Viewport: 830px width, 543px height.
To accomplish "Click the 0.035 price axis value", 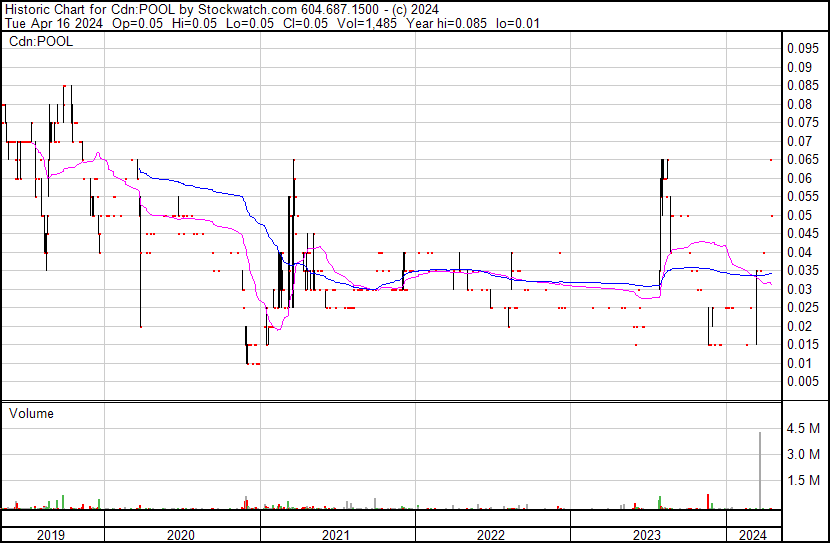I will pyautogui.click(x=803, y=271).
